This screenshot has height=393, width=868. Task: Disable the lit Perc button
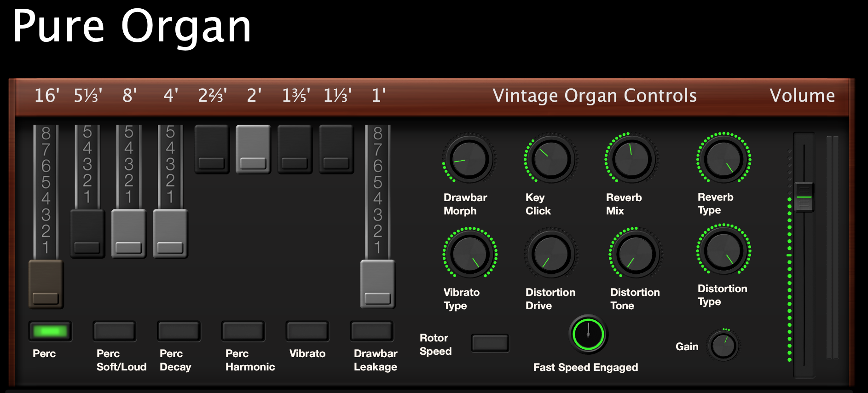coord(50,331)
